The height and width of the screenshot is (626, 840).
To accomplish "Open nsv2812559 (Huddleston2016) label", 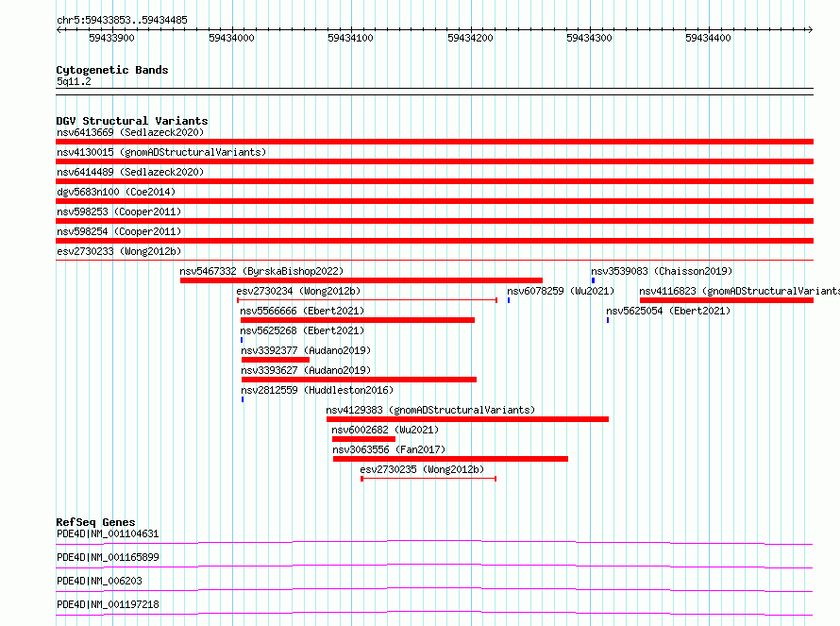I will pyautogui.click(x=316, y=390).
